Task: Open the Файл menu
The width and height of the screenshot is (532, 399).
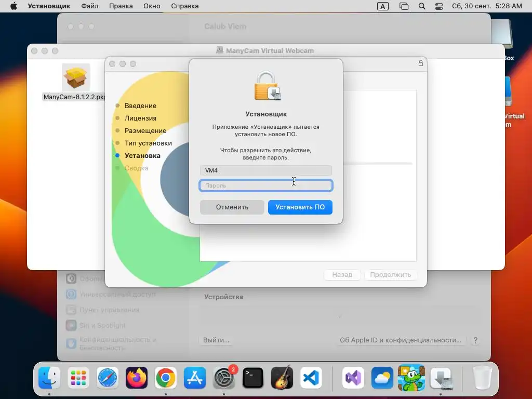Action: click(89, 6)
